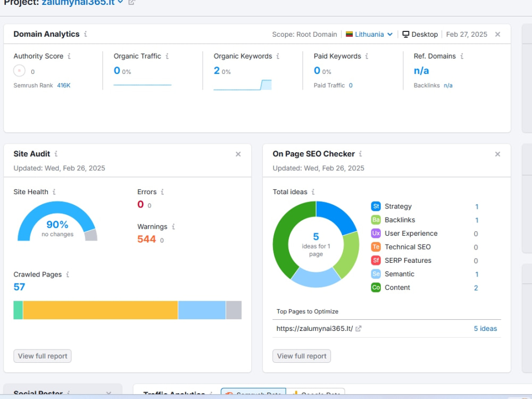
Task: Open 5 ideas link for top page
Action: (x=485, y=328)
